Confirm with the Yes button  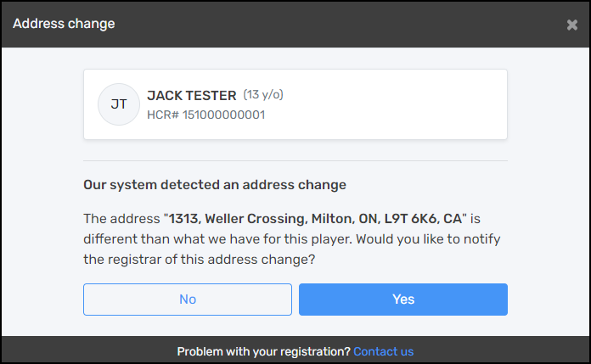[403, 299]
